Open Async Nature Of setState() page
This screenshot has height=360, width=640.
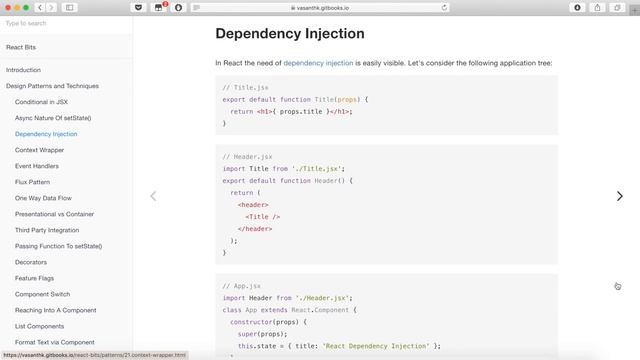click(x=53, y=118)
